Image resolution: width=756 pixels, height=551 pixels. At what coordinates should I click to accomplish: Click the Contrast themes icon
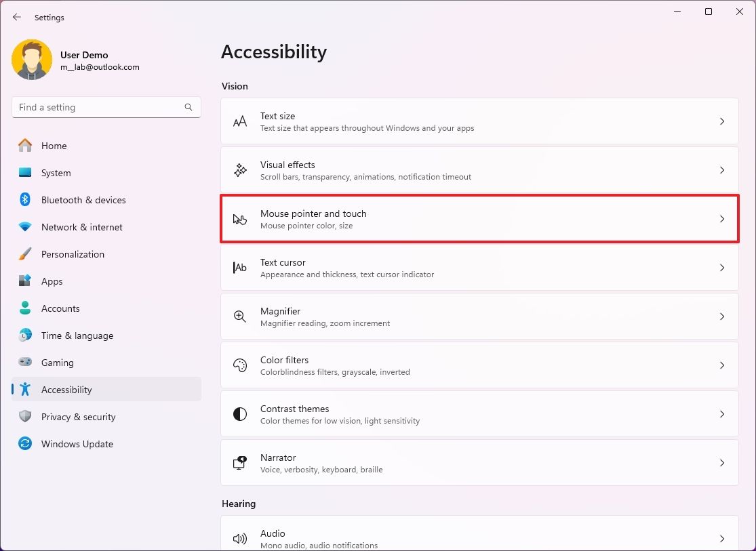point(239,414)
